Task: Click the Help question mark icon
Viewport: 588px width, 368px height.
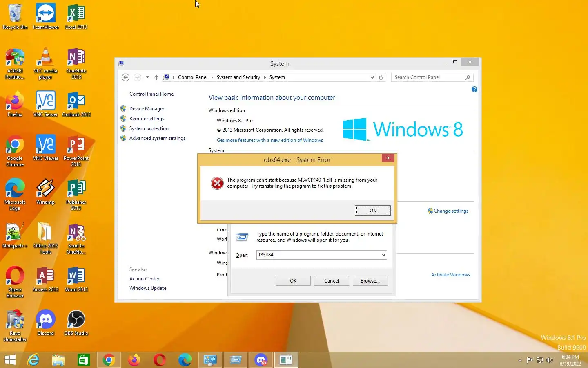Action: [x=474, y=89]
